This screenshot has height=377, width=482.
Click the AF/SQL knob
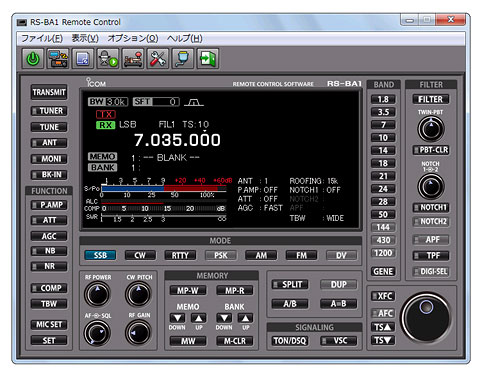[x=97, y=333]
